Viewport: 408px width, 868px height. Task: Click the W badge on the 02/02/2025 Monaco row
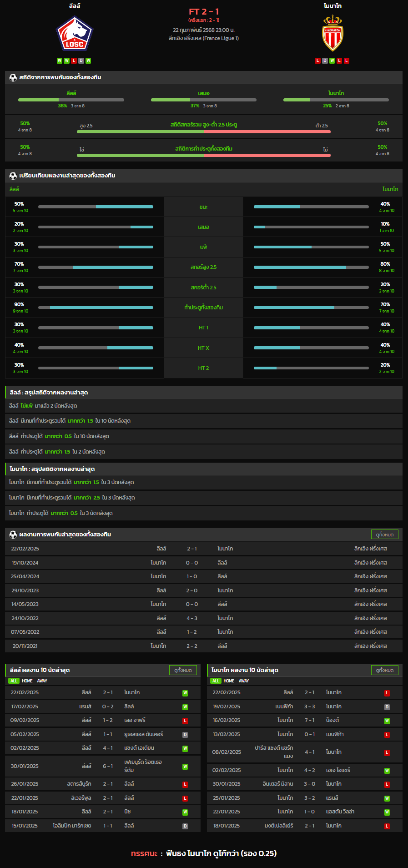pos(387,771)
